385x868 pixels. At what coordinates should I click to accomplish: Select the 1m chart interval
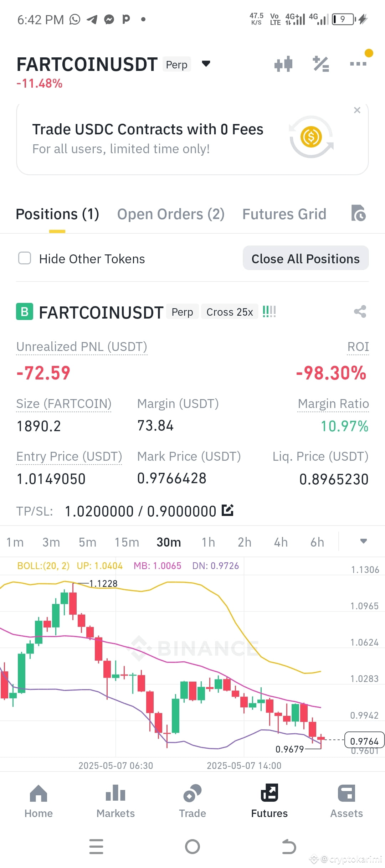15,542
